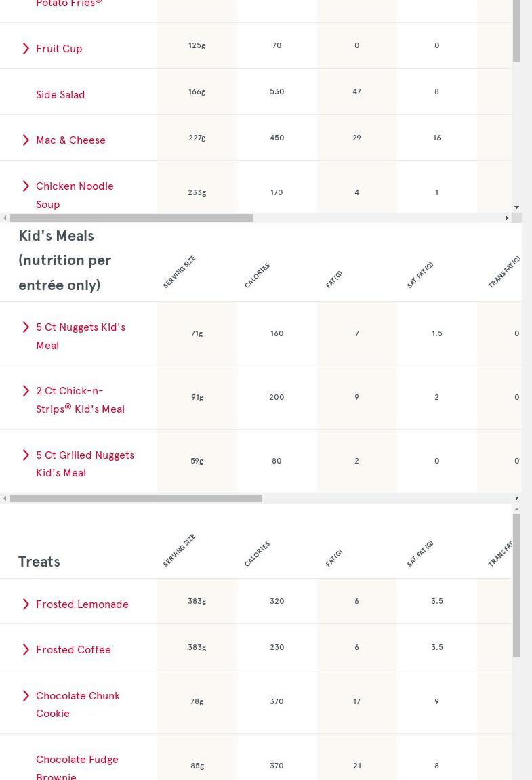Screen dimensions: 532x780
Task: Expand Chicken Noodle Soup details
Action: [26, 186]
